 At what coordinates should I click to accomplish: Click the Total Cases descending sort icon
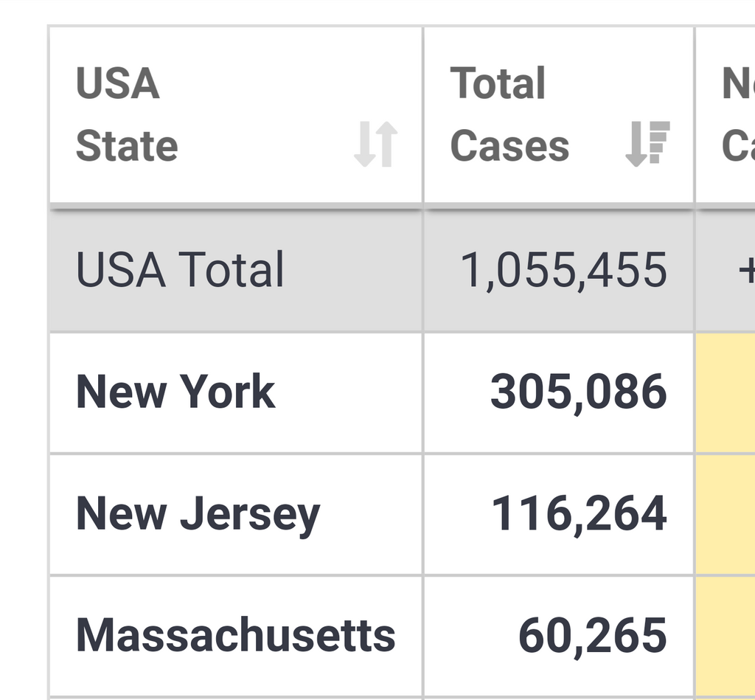647,144
